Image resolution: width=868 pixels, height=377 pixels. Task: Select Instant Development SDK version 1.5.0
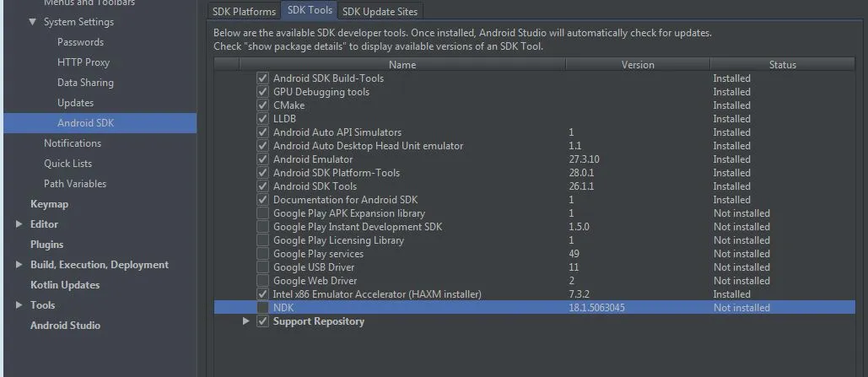point(579,226)
